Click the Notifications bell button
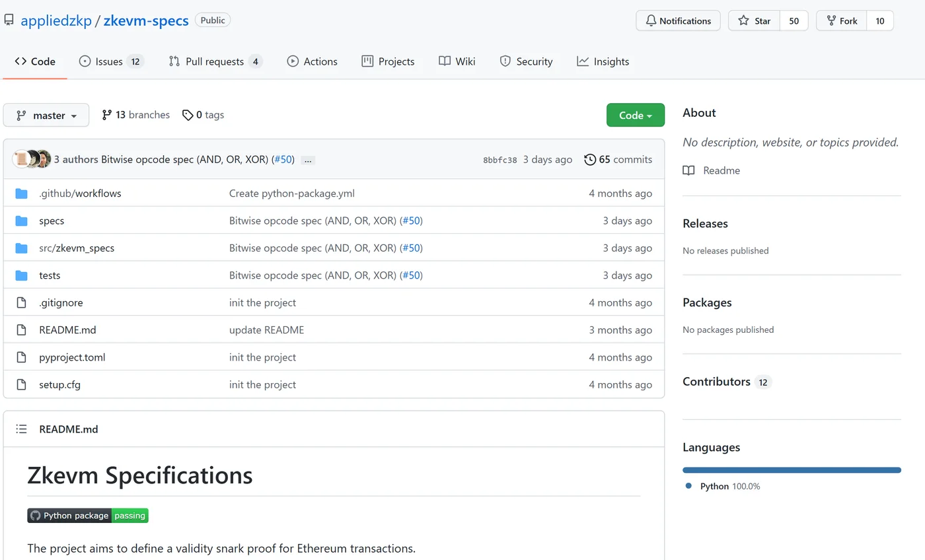The image size is (925, 560). click(678, 20)
